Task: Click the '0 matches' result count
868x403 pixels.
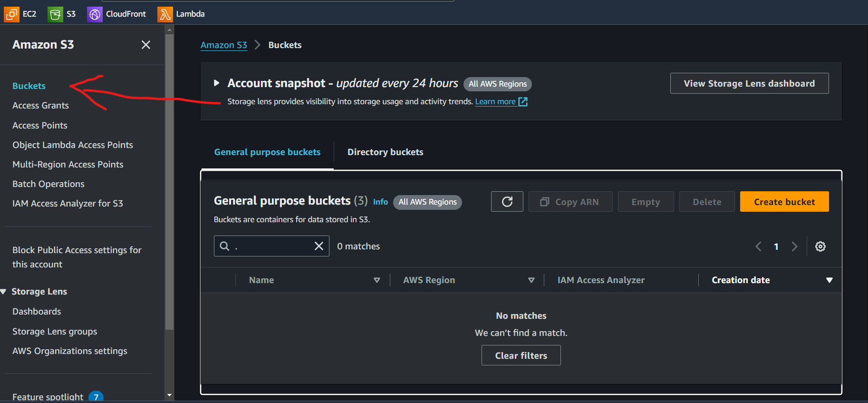Action: pos(358,246)
